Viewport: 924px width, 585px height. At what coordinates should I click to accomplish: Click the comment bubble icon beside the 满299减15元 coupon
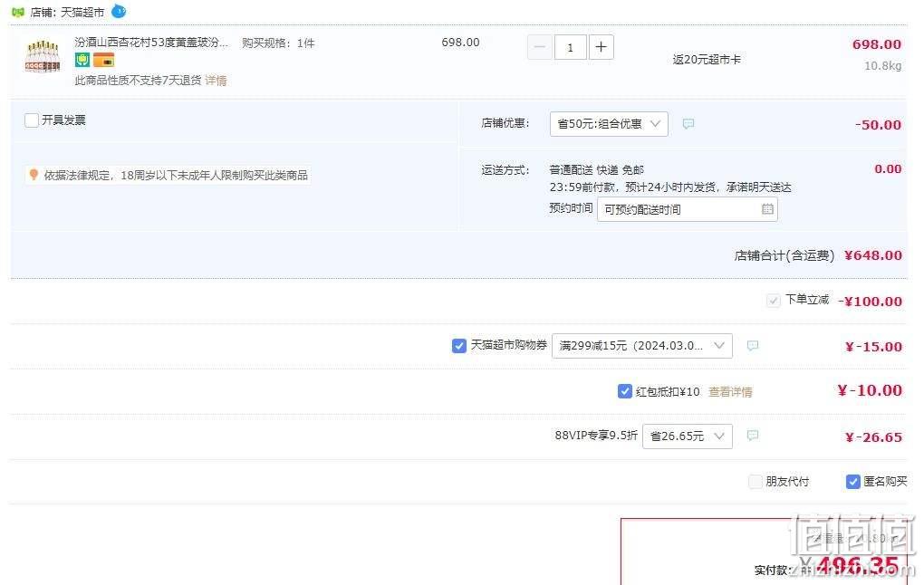point(753,345)
